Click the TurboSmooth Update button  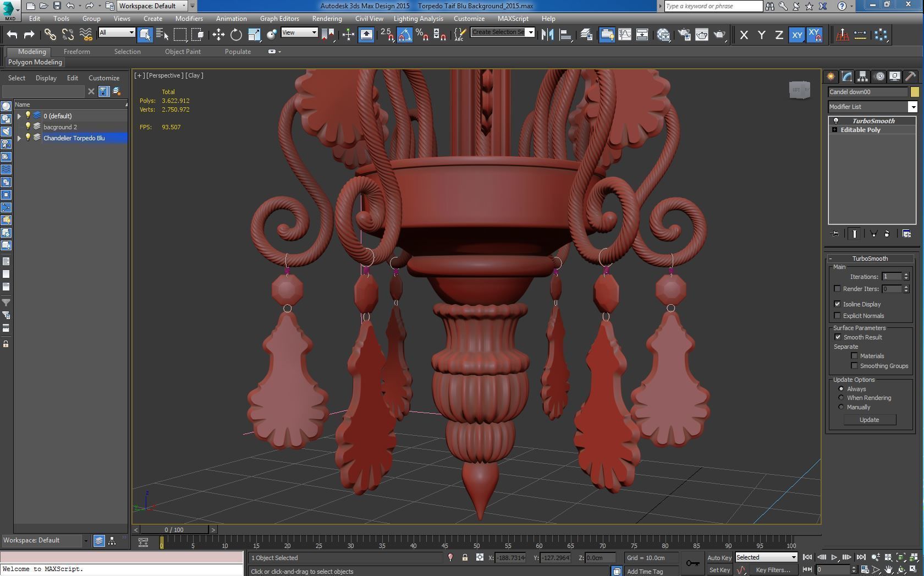click(870, 420)
